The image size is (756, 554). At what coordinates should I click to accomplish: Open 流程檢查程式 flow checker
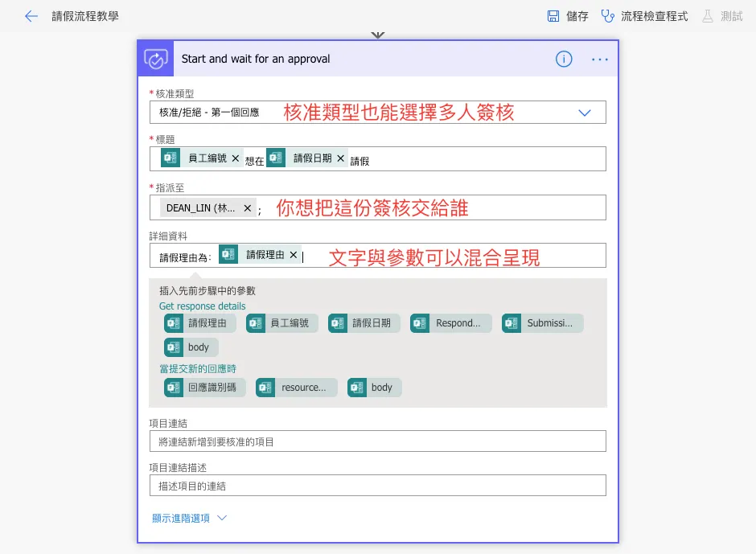click(644, 16)
